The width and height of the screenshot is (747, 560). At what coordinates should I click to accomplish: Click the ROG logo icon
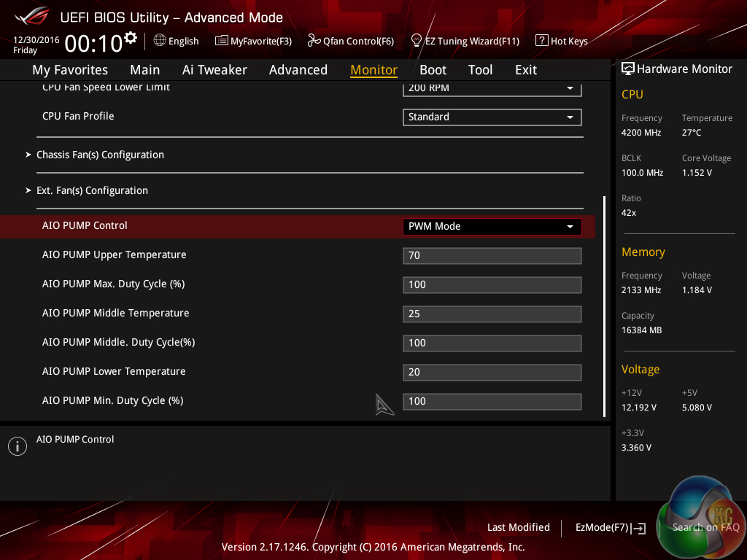[x=32, y=16]
